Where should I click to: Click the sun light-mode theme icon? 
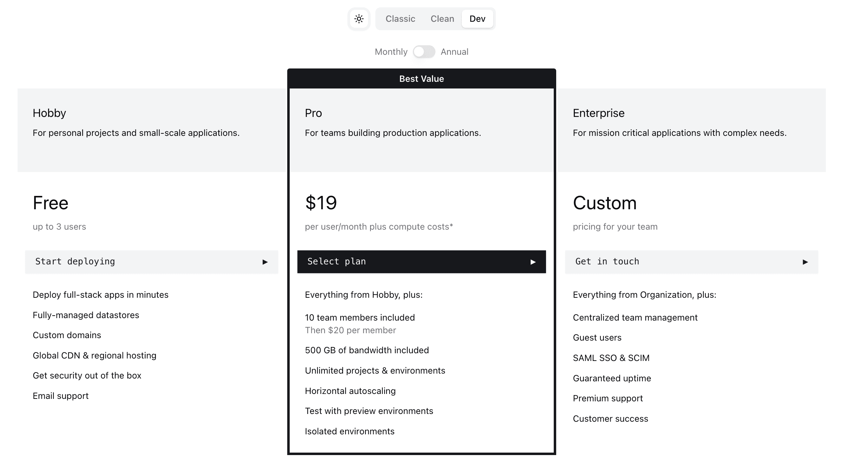[359, 19]
